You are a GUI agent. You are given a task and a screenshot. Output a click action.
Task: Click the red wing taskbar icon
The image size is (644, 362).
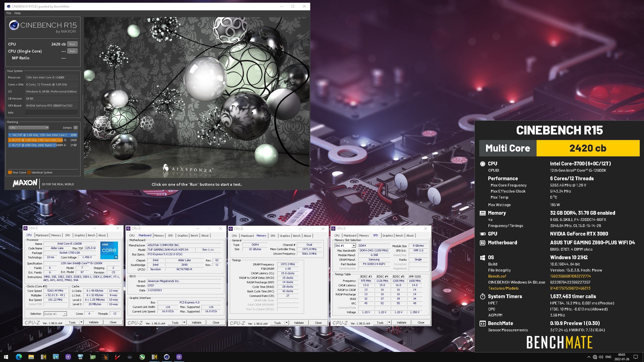117,357
